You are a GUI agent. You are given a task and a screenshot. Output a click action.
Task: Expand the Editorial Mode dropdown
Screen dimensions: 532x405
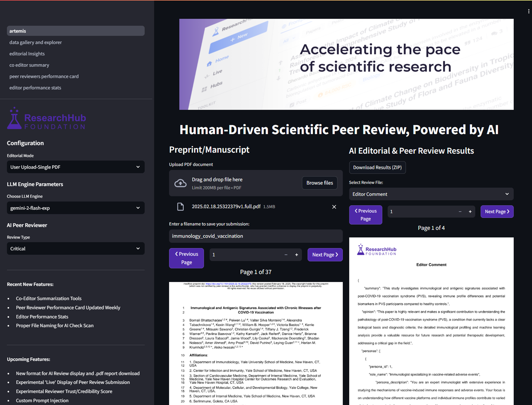tap(75, 167)
